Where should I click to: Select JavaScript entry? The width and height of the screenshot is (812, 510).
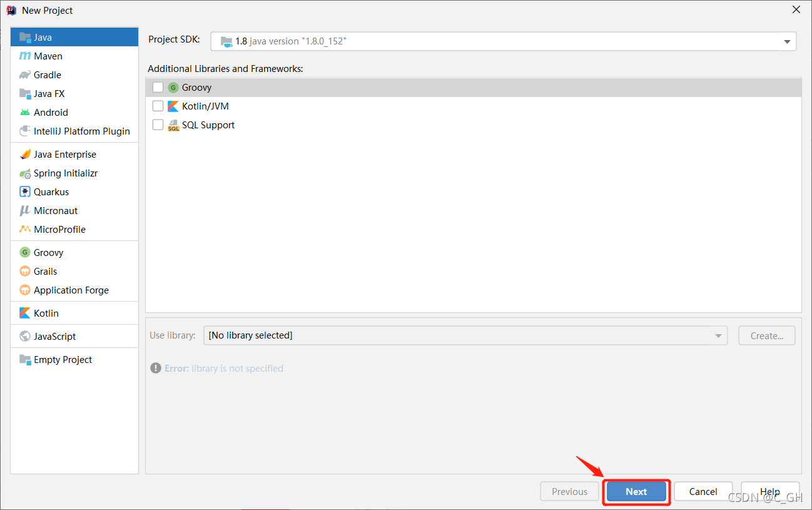tap(74, 336)
